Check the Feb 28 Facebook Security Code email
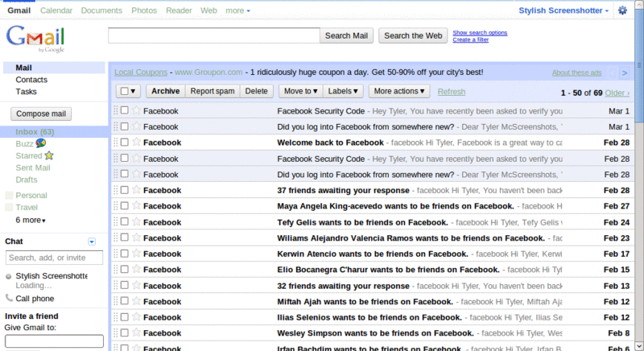644x351 pixels. pyautogui.click(x=125, y=158)
